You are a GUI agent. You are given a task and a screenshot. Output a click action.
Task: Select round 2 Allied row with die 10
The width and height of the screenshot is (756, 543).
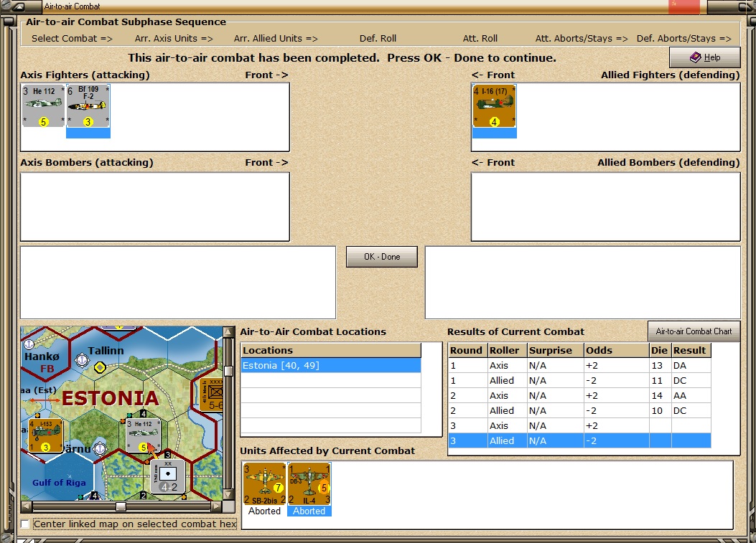click(x=579, y=411)
